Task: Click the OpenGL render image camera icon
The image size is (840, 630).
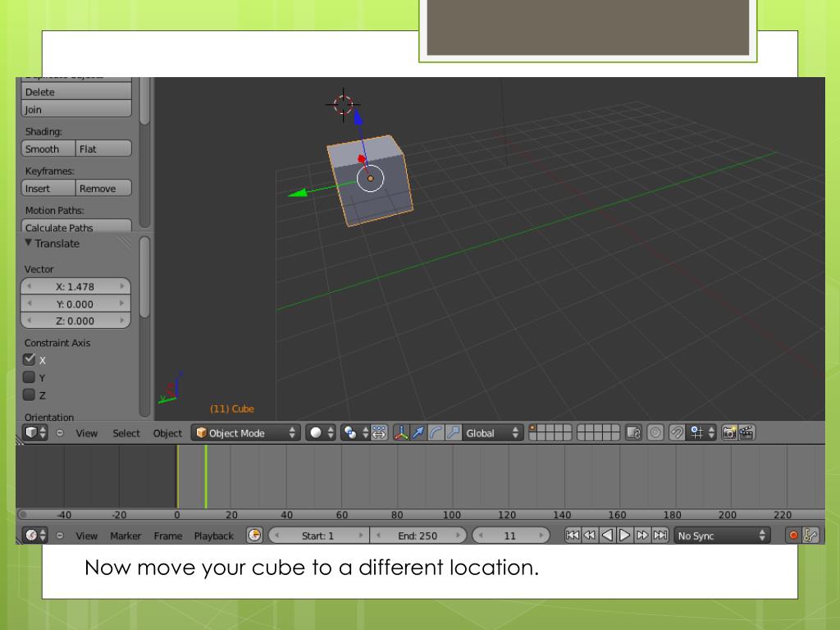Action: pyautogui.click(x=729, y=433)
